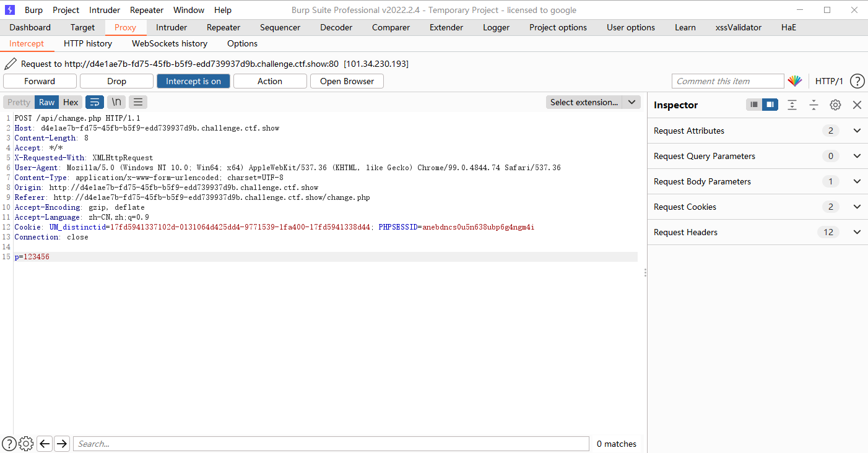The width and height of the screenshot is (868, 453).
Task: Open the Burp menu
Action: [x=33, y=10]
